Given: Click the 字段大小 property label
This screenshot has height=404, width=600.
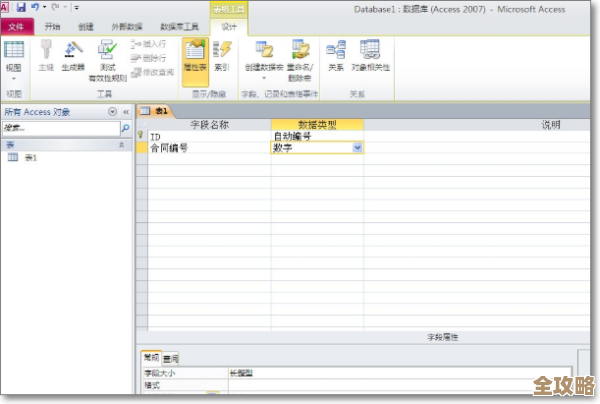Looking at the screenshot, I should click(x=160, y=373).
